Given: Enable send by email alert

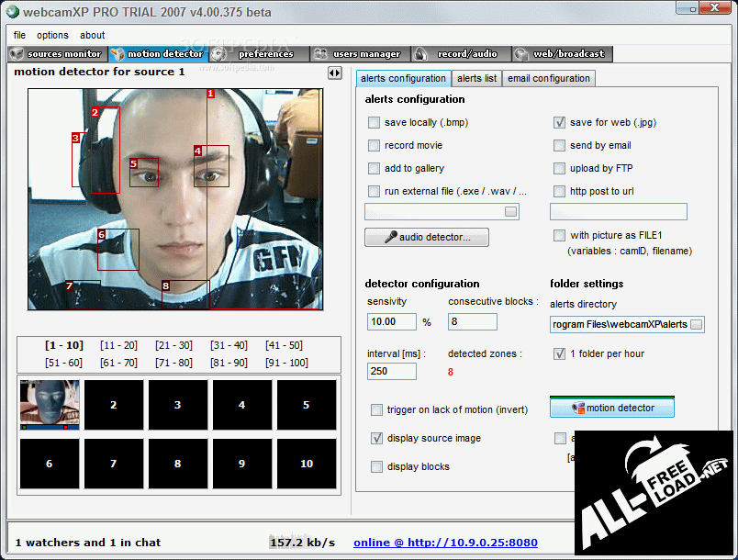Looking at the screenshot, I should coord(560,145).
